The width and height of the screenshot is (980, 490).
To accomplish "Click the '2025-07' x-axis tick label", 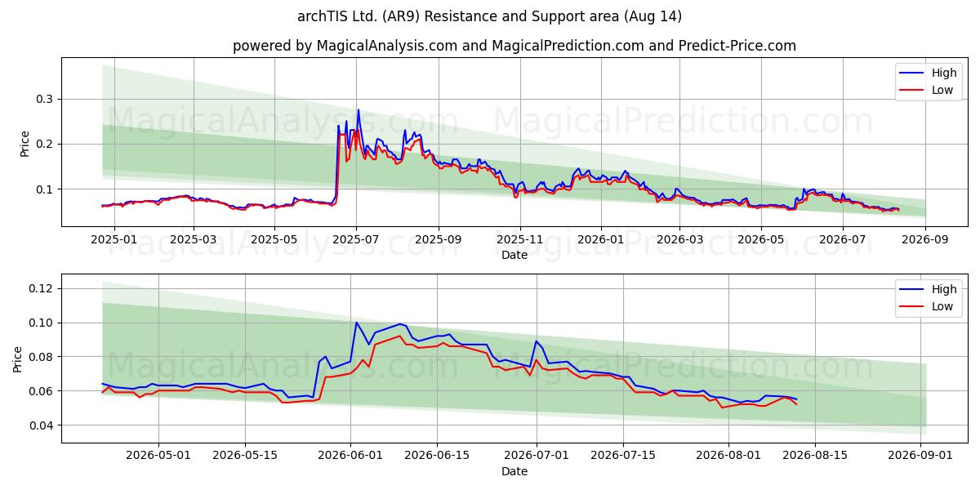I will [x=356, y=239].
